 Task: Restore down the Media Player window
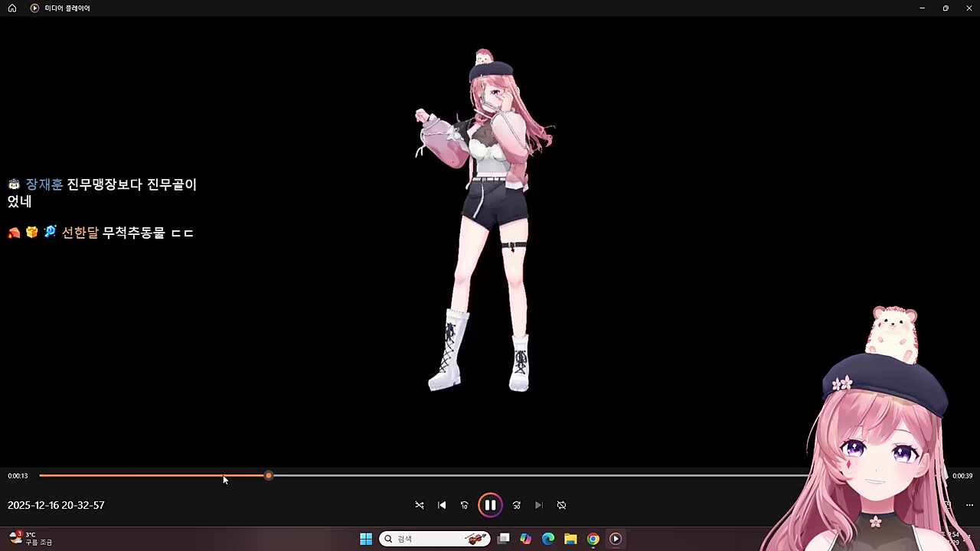coord(946,8)
